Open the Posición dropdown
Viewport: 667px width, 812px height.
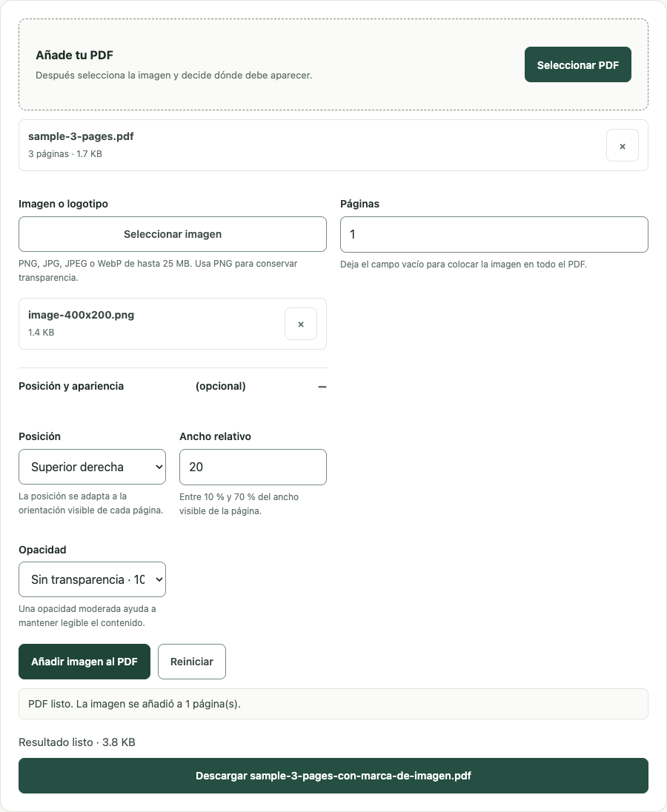click(x=92, y=467)
